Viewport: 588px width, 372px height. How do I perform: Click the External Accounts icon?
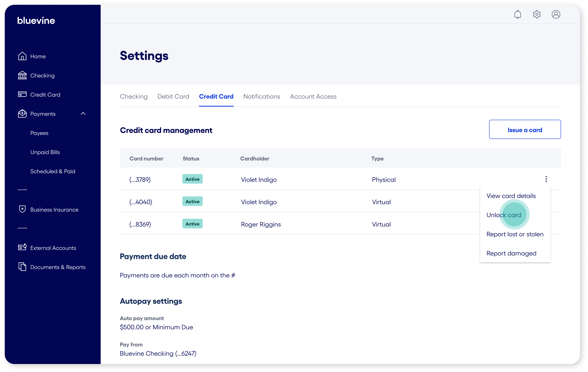22,247
